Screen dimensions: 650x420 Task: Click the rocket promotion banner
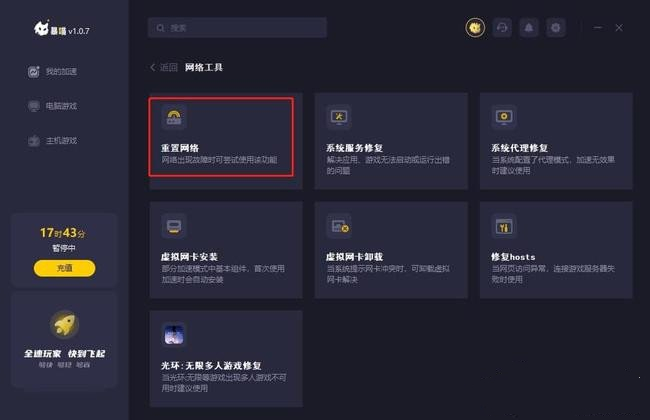click(x=64, y=339)
